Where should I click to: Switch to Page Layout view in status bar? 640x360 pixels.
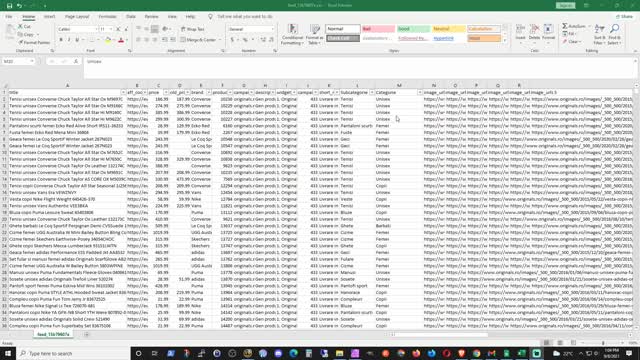(x=560, y=343)
